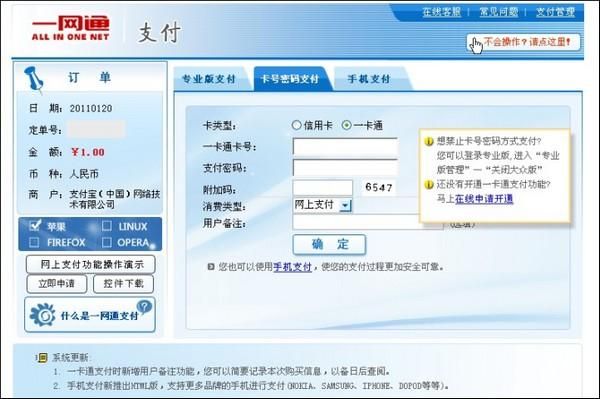The image size is (600, 399).
Task: Switch to the 专业版支付 tab
Action: (209, 79)
